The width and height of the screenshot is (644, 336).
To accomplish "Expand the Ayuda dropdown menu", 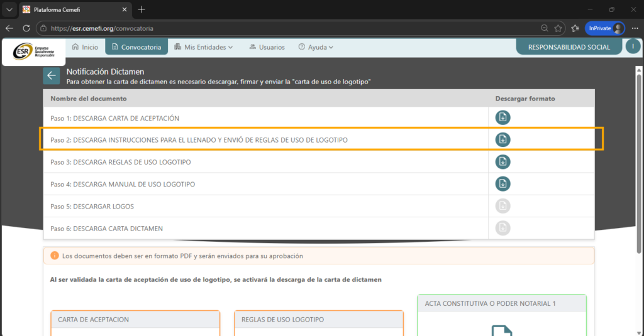I will click(316, 47).
